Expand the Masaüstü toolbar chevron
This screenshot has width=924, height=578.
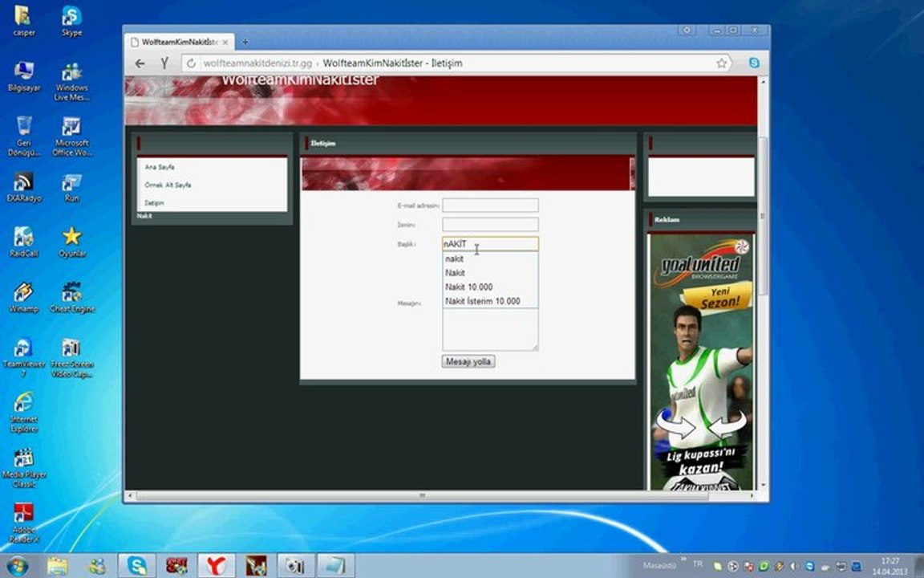[683, 559]
